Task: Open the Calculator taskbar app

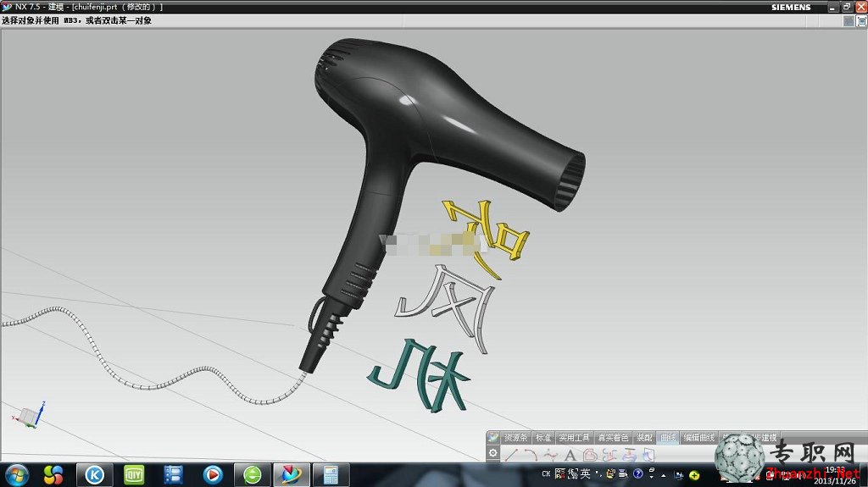Action: [x=331, y=474]
